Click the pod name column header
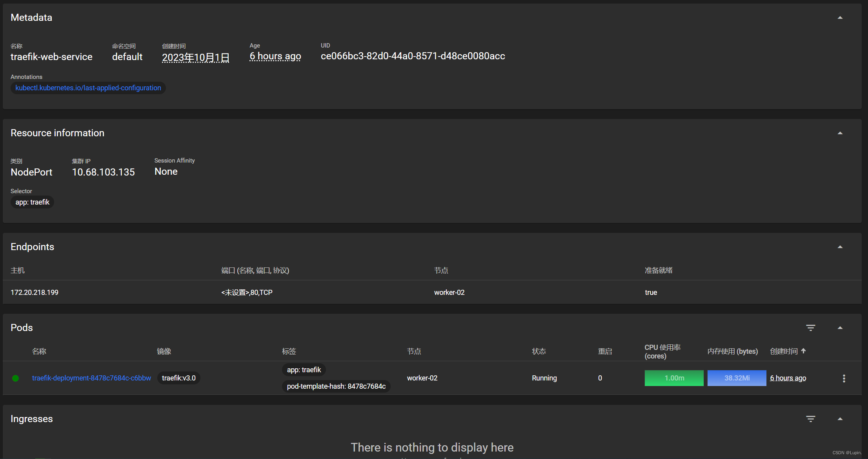The height and width of the screenshot is (459, 868). pos(39,351)
